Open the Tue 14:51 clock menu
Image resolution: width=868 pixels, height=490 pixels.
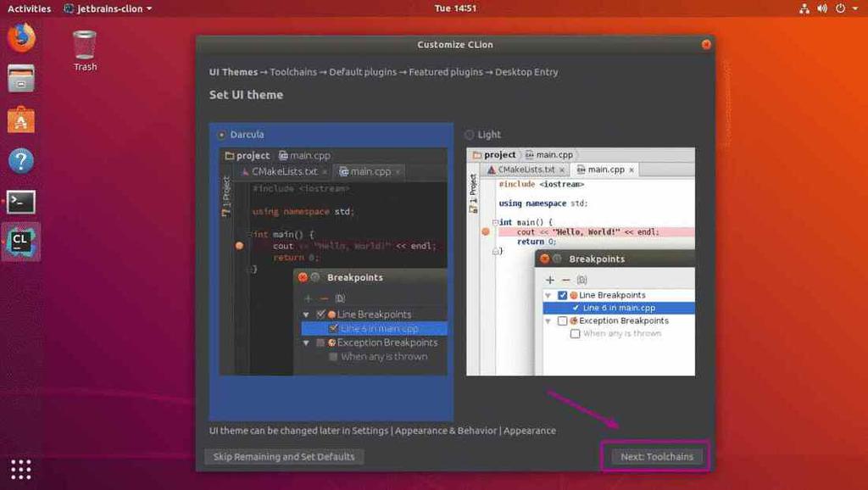[x=455, y=8]
